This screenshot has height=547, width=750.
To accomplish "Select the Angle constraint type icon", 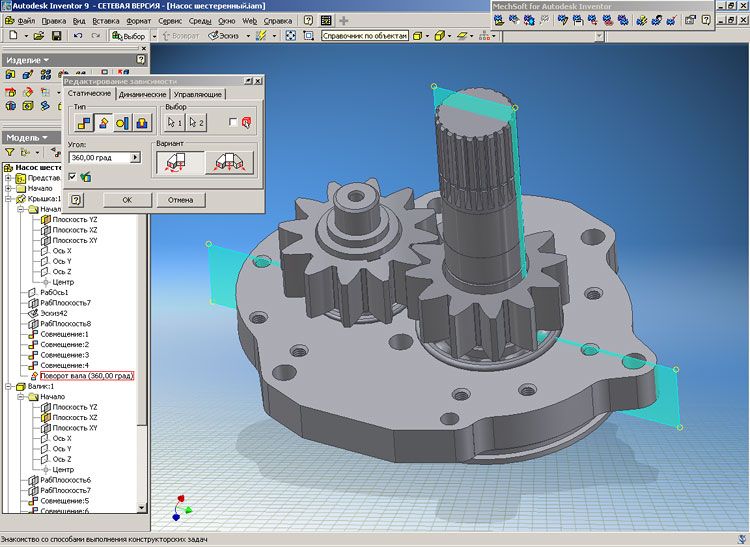I will tap(103, 123).
